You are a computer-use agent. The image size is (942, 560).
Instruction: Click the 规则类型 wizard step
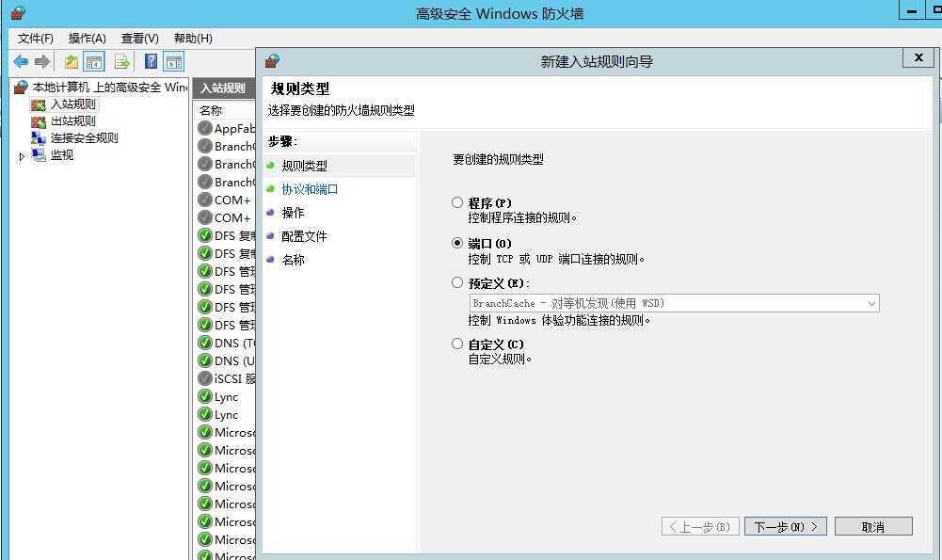305,166
